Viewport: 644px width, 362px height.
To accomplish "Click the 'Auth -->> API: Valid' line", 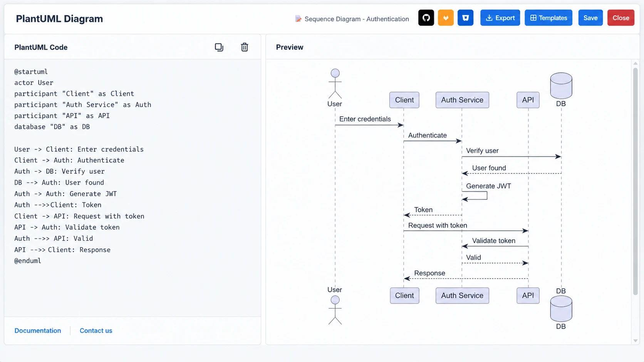I will 54,239.
